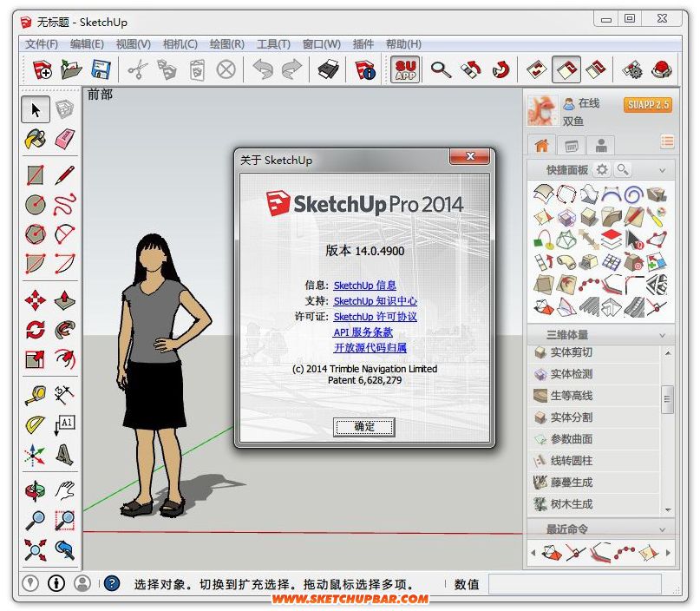
Task: Activate the Move tool with red arrows
Action: (x=36, y=300)
